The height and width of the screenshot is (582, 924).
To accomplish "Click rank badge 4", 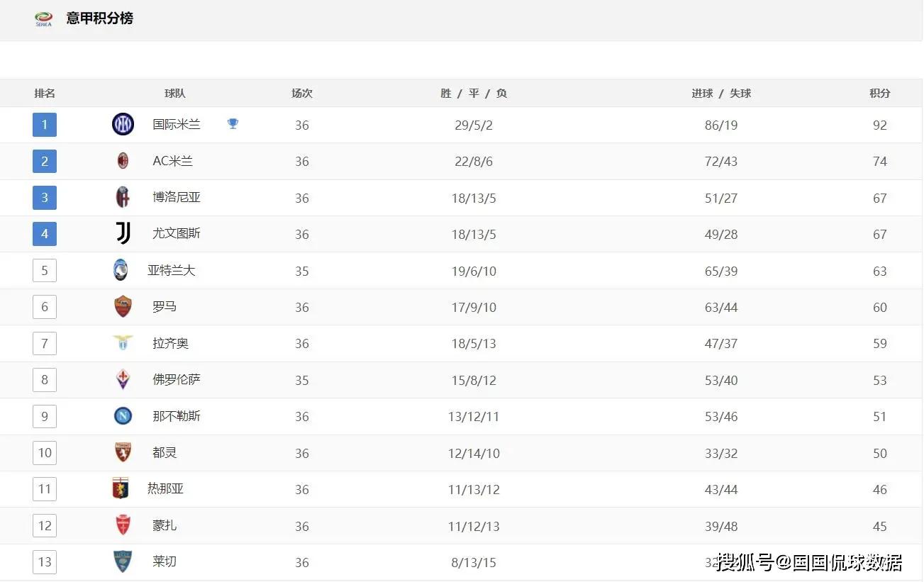I will click(x=45, y=234).
